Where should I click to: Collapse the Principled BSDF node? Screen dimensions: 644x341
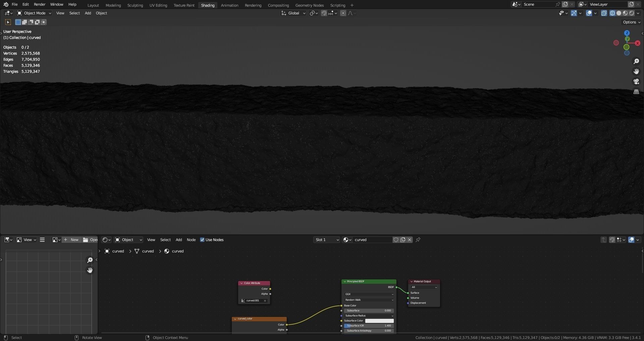(345, 282)
